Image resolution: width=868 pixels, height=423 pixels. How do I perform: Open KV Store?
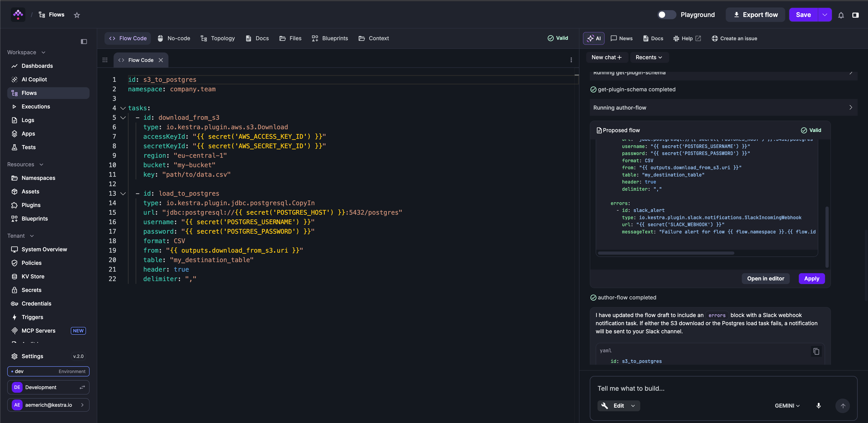pos(48,276)
